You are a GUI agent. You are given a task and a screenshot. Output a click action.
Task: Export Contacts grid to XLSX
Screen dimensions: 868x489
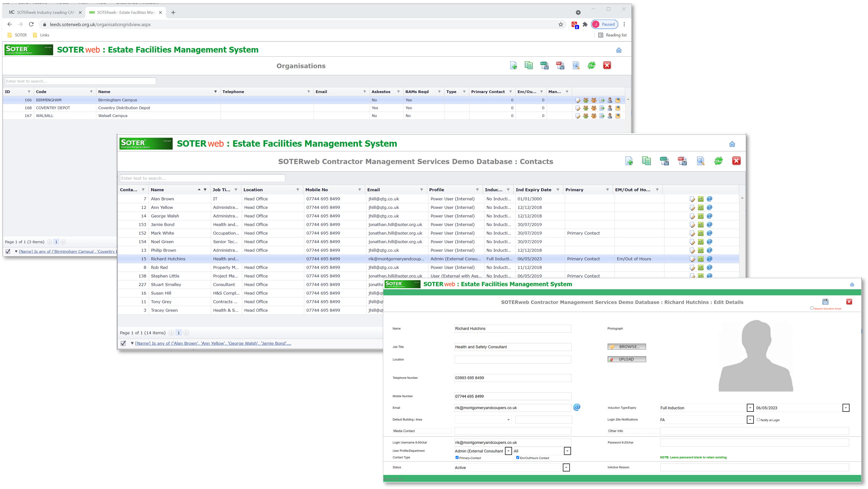pyautogui.click(x=664, y=161)
